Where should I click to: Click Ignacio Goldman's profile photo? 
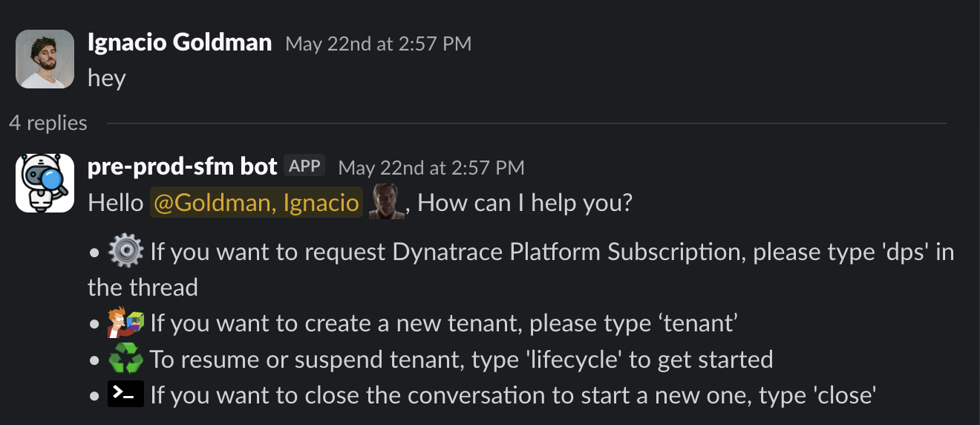[x=45, y=59]
